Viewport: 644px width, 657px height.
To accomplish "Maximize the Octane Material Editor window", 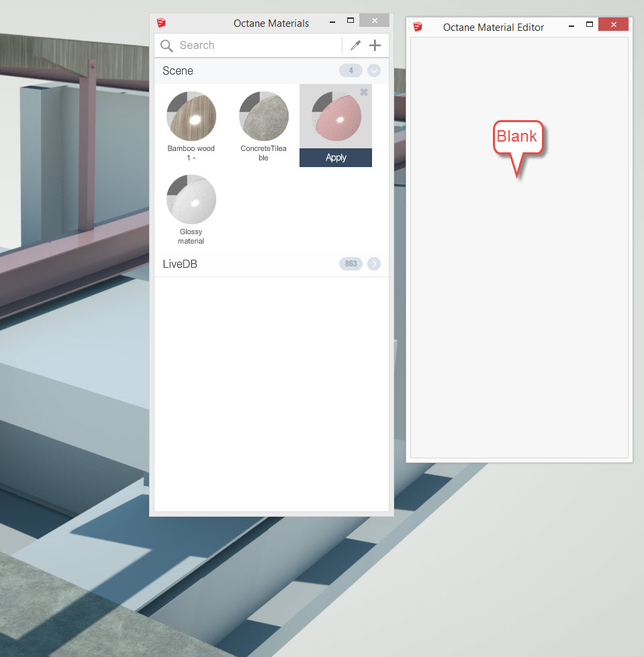I will pos(590,25).
